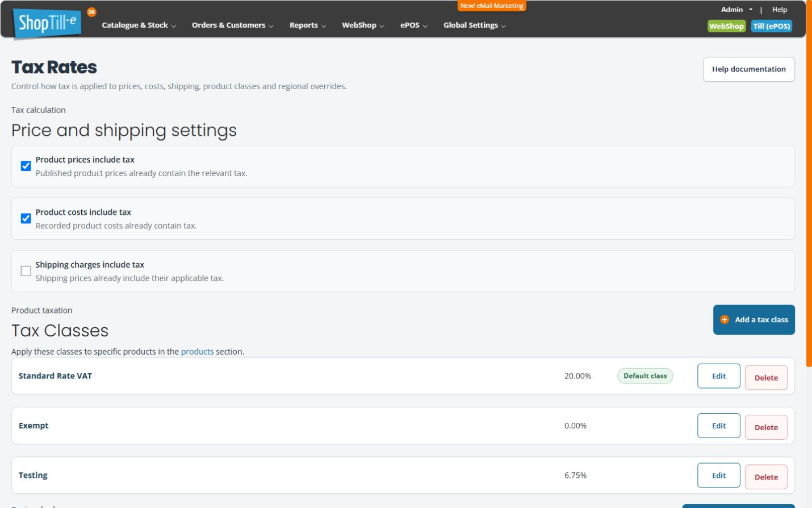Delete the Exempt tax class
Viewport: 812px width, 508px height.
(x=766, y=427)
